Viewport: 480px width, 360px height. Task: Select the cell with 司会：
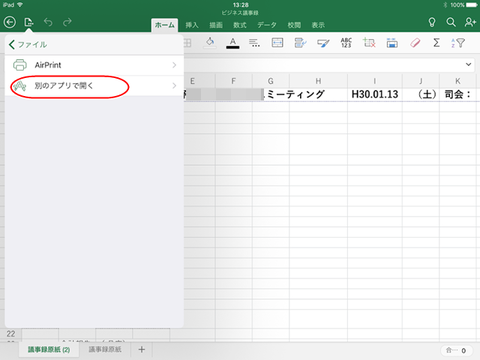pos(458,94)
